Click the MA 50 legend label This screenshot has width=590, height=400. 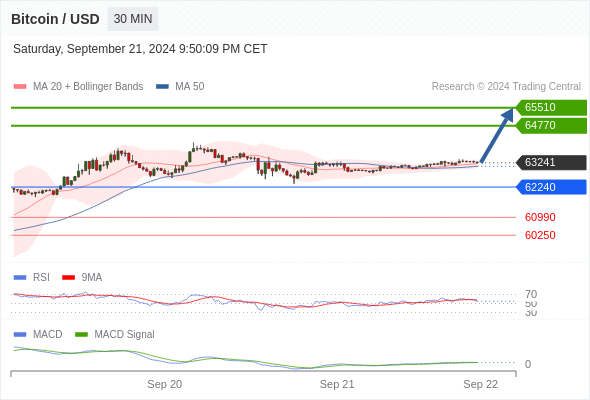[x=190, y=87]
